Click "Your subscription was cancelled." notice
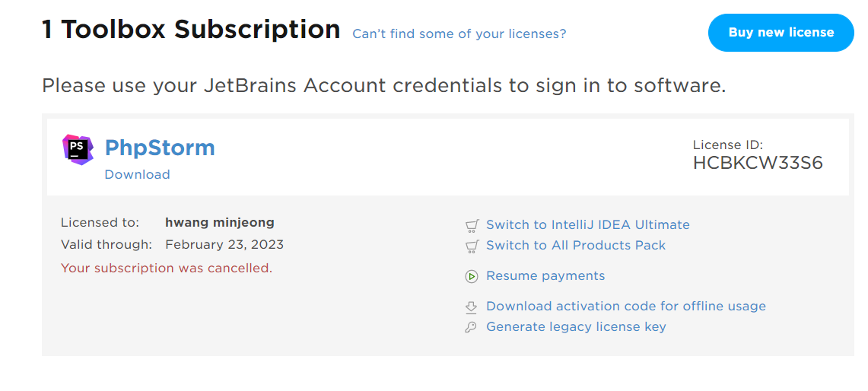The width and height of the screenshot is (868, 391). point(167,268)
